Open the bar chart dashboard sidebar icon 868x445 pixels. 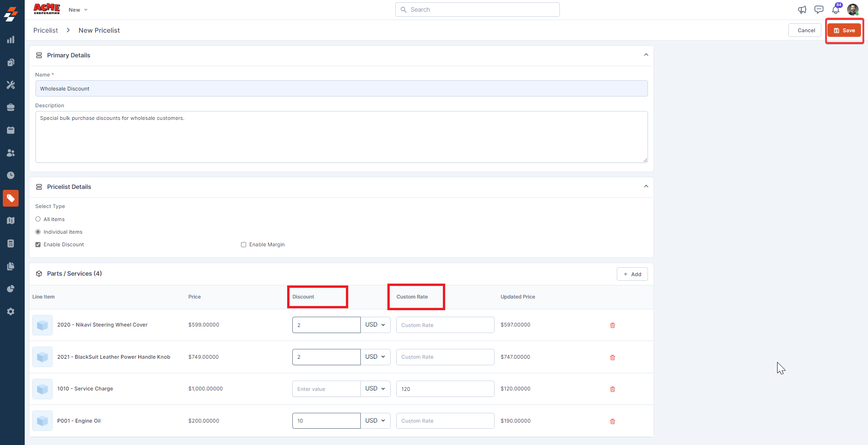pyautogui.click(x=11, y=40)
